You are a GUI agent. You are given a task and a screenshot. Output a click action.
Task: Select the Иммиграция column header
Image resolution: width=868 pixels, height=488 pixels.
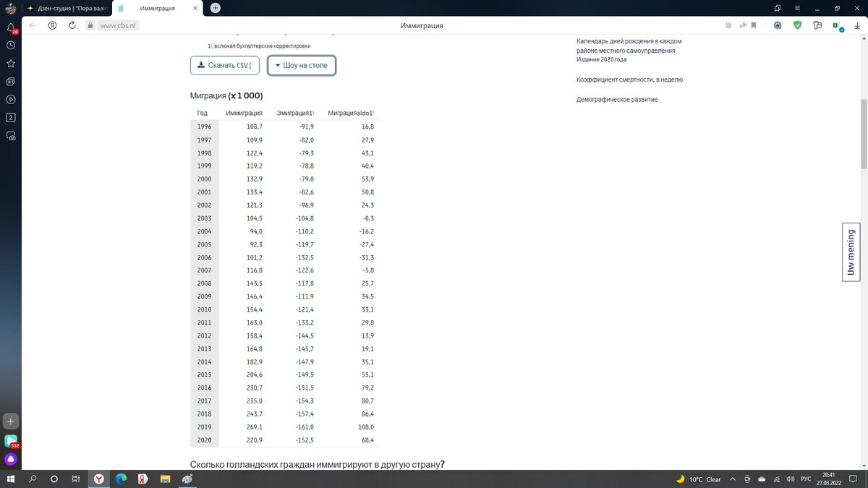click(x=244, y=113)
